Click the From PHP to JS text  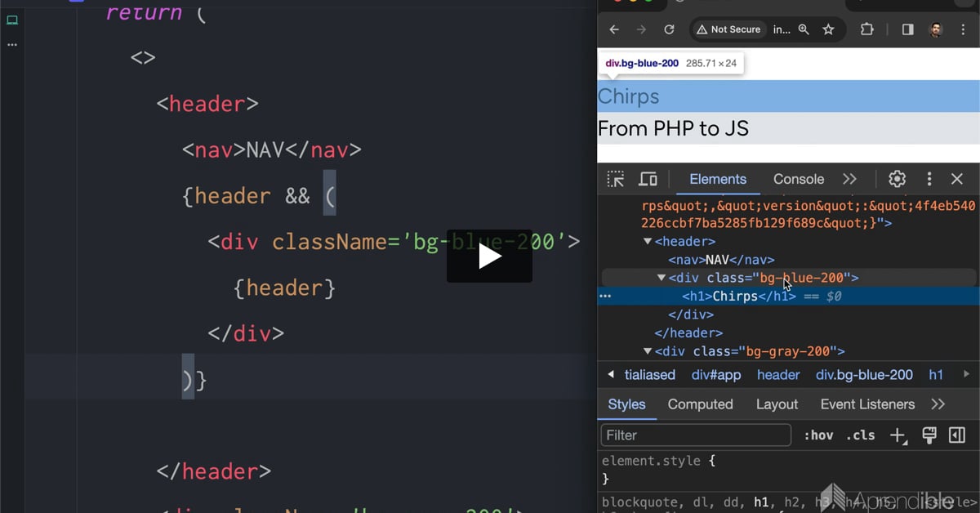point(673,128)
